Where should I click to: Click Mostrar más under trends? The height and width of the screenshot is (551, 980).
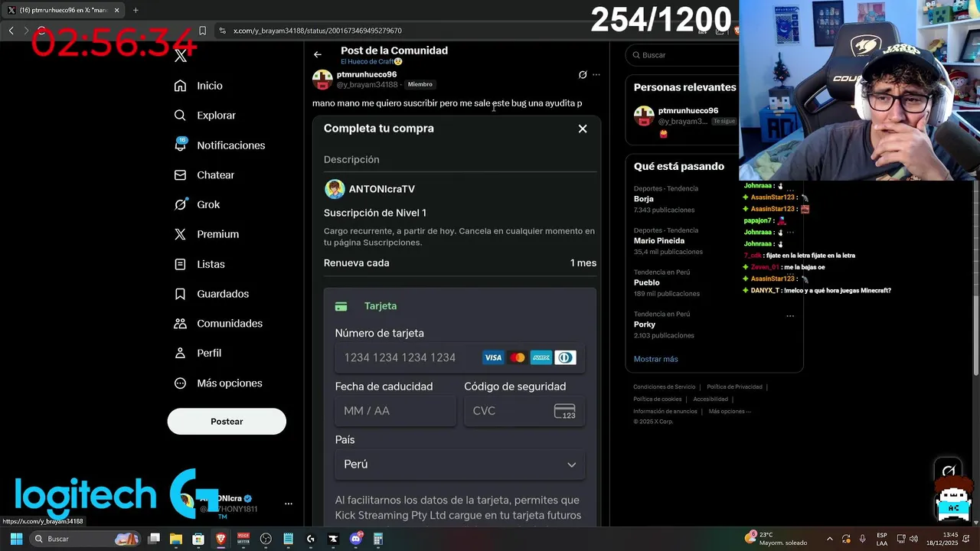point(655,359)
